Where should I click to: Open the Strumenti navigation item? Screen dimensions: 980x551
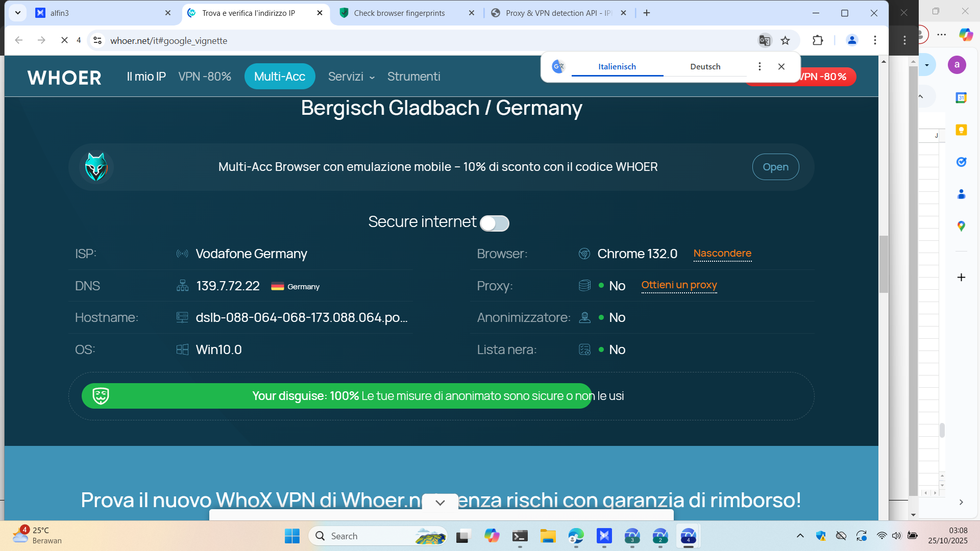click(413, 77)
